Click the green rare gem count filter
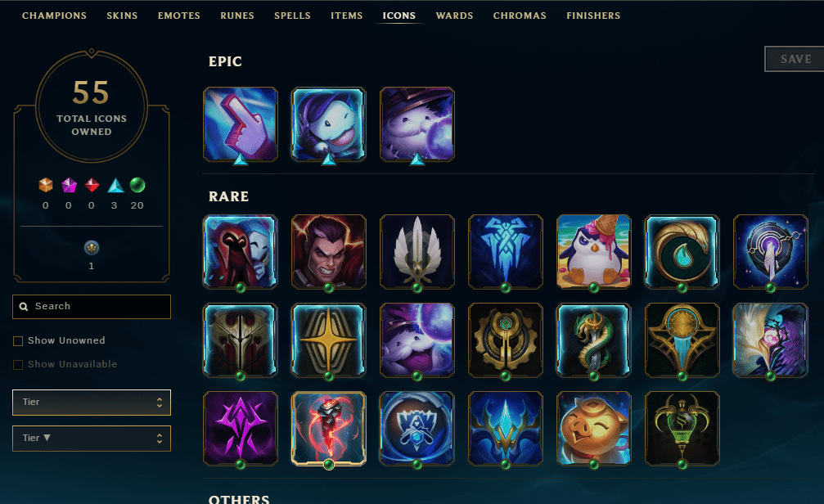The height and width of the screenshot is (504, 824). tap(137, 185)
